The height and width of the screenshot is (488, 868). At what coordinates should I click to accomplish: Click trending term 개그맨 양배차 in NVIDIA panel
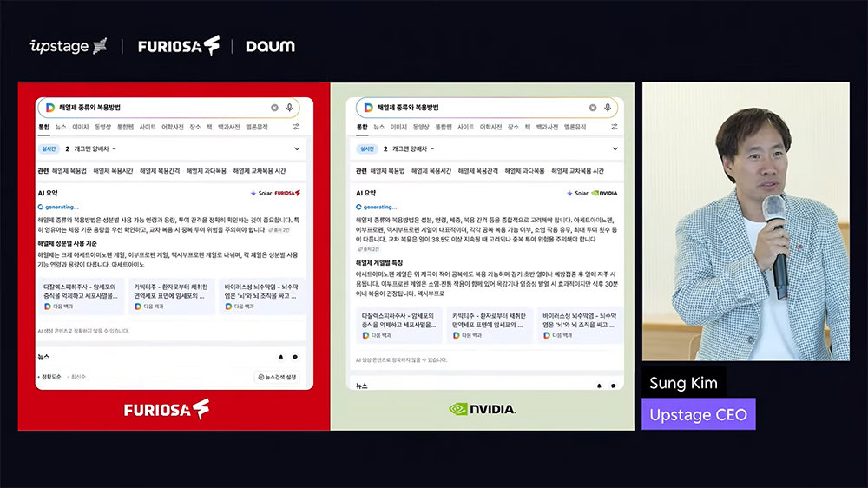[410, 149]
